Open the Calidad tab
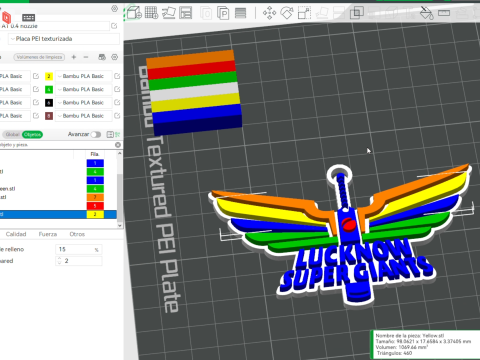 coord(16,234)
